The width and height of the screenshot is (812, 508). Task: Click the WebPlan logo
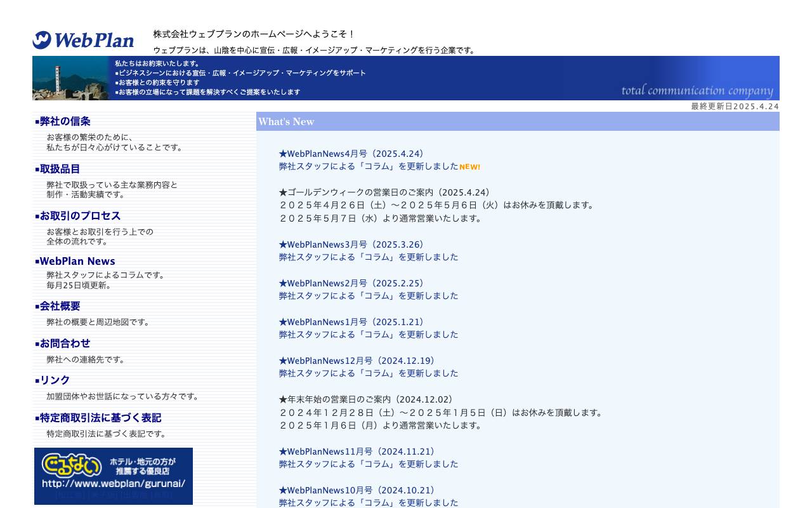[83, 40]
